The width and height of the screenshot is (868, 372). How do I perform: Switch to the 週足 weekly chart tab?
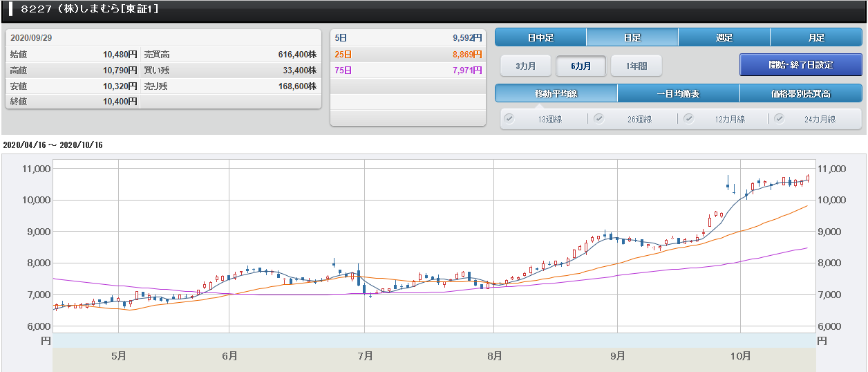pos(724,37)
